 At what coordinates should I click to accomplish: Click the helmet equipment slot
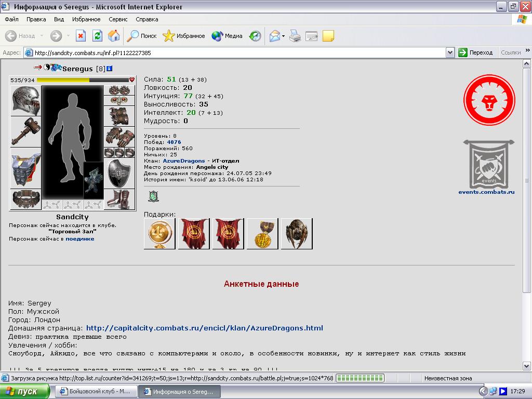pyautogui.click(x=26, y=101)
